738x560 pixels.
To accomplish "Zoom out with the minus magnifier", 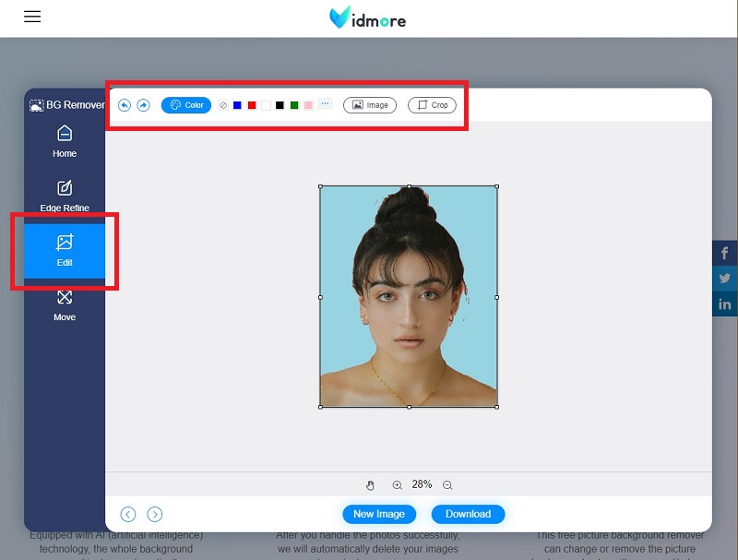I will click(447, 485).
